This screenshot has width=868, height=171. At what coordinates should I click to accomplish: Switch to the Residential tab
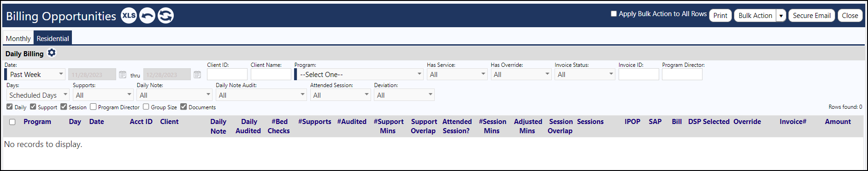pos(53,39)
